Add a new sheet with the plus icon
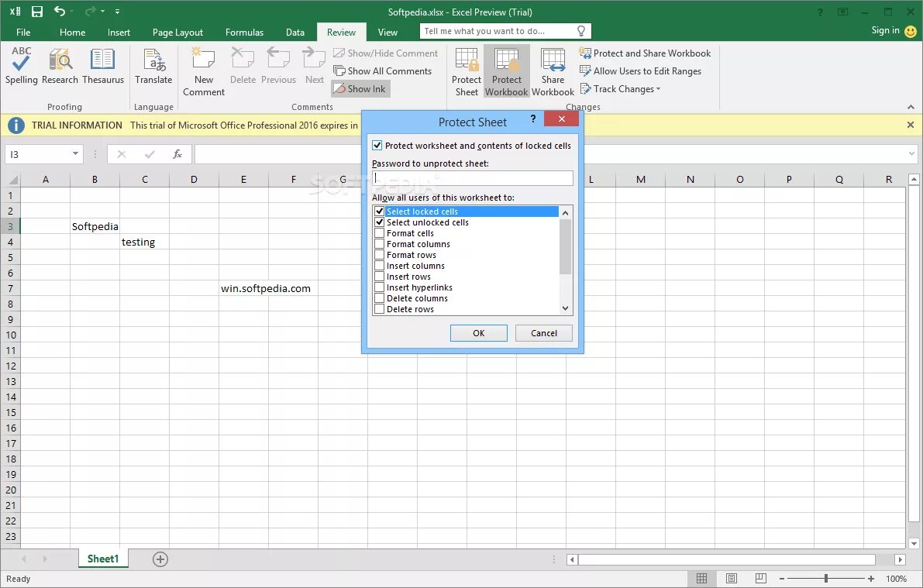The height and width of the screenshot is (588, 923). click(160, 559)
